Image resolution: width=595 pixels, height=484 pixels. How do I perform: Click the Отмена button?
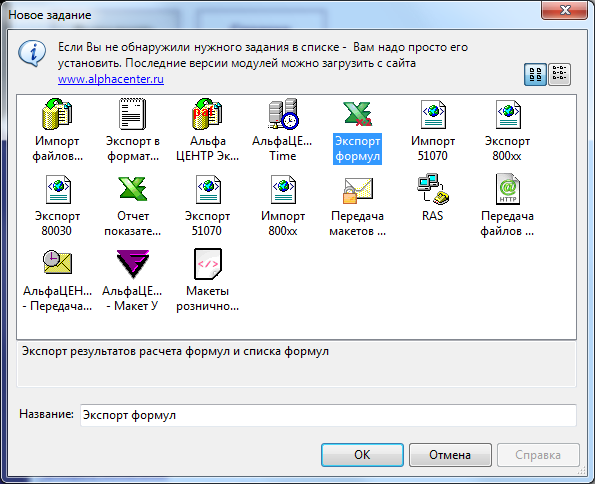point(450,455)
